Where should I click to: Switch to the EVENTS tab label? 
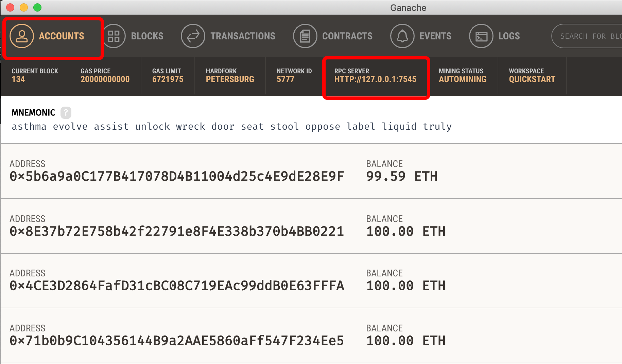(x=435, y=36)
